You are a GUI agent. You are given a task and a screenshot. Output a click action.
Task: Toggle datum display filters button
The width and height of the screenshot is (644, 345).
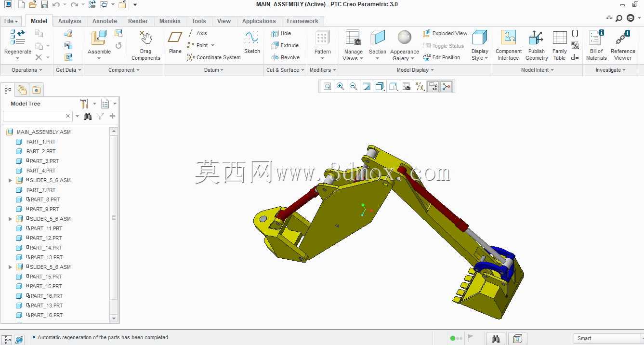coord(420,86)
